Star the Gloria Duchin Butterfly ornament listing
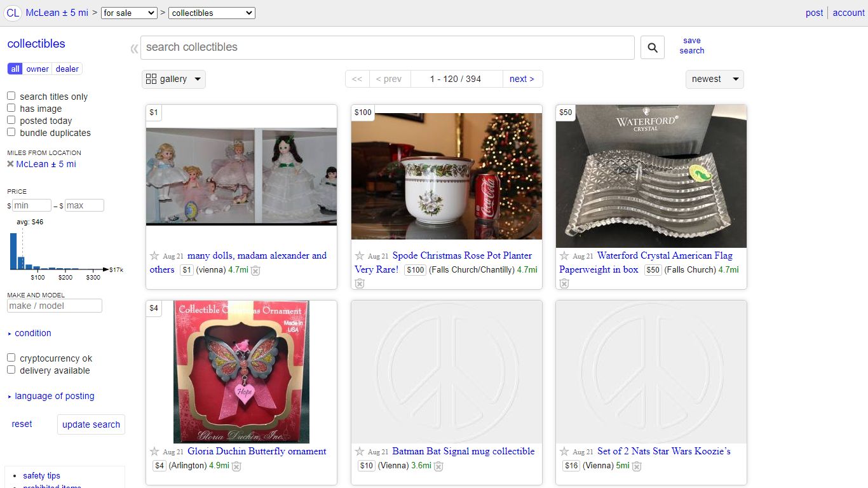Screen dimensions: 868x488 click(154, 452)
